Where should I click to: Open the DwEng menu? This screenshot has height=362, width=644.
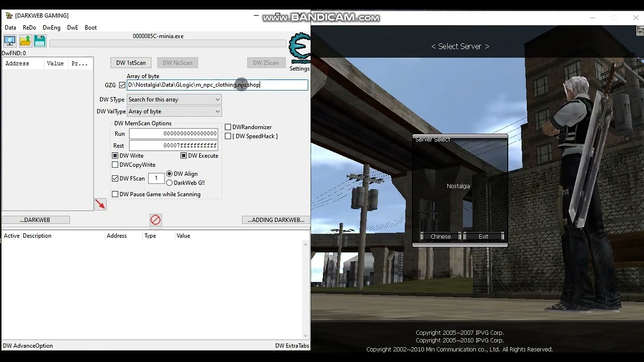tap(51, 28)
